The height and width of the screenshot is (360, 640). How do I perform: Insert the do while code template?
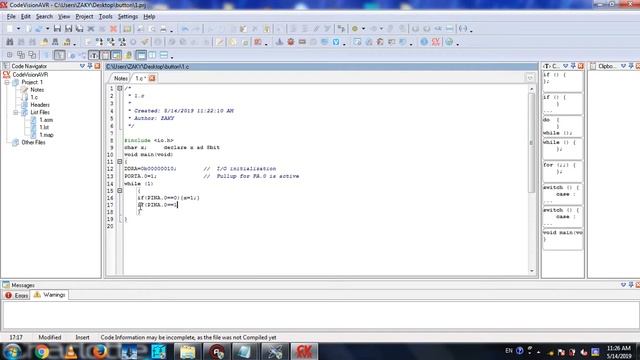pos(562,126)
